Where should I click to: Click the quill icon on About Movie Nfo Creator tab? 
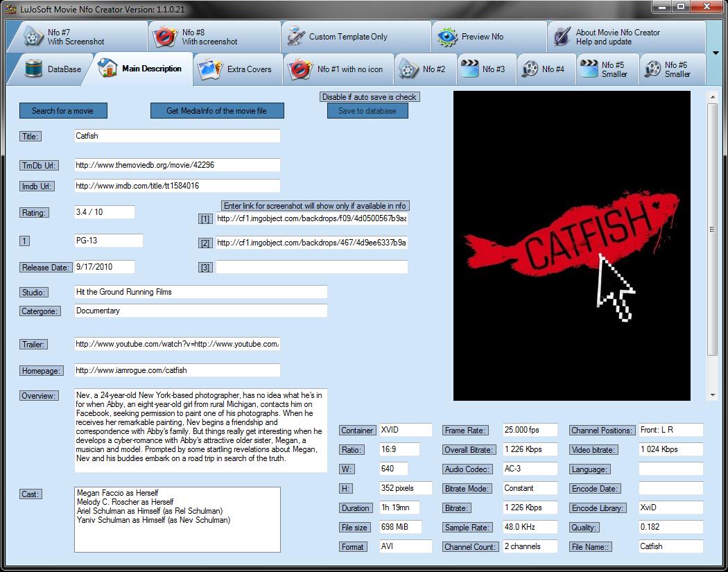[562, 37]
